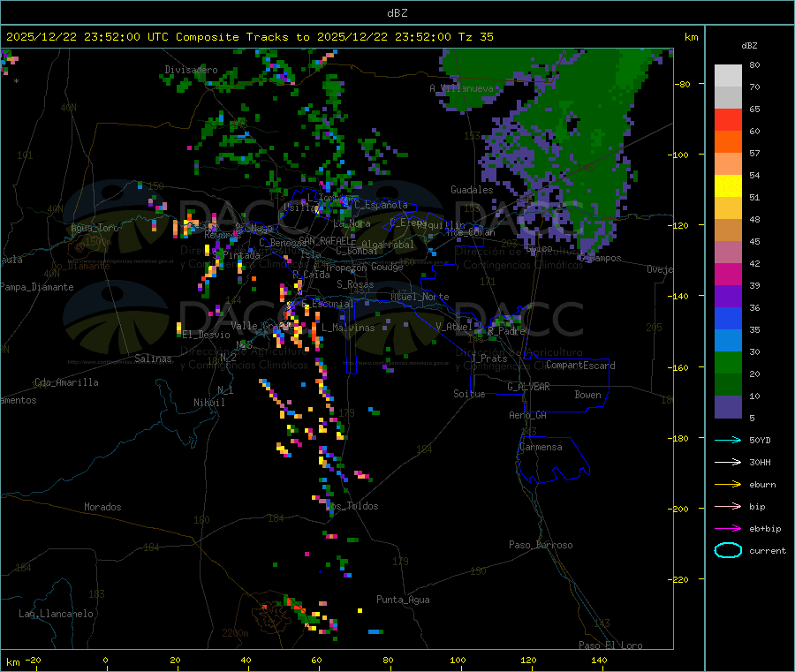795x672 pixels.
Task: Click the Lag.Llancanelo map label
Action: coord(56,614)
